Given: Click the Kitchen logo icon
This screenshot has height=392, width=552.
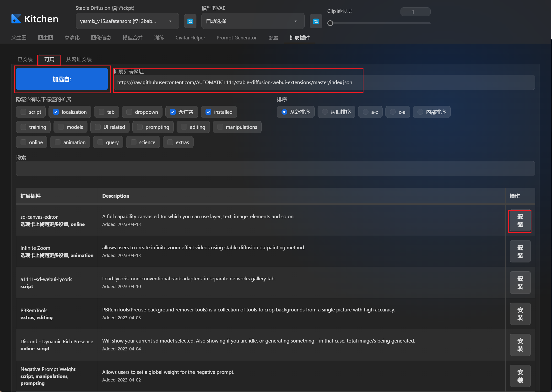Looking at the screenshot, I should pyautogui.click(x=16, y=19).
